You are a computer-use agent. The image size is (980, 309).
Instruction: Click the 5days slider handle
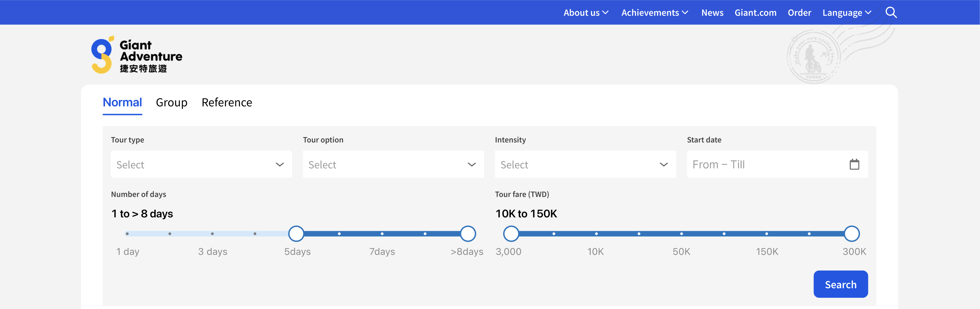(x=296, y=234)
